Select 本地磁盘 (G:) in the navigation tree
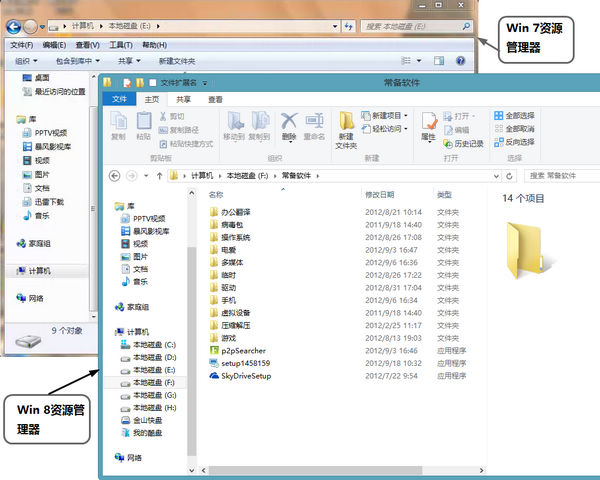The image size is (600, 480). tap(155, 395)
